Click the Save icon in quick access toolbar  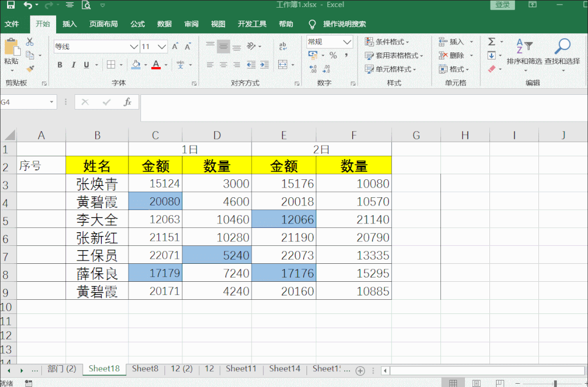10,4
